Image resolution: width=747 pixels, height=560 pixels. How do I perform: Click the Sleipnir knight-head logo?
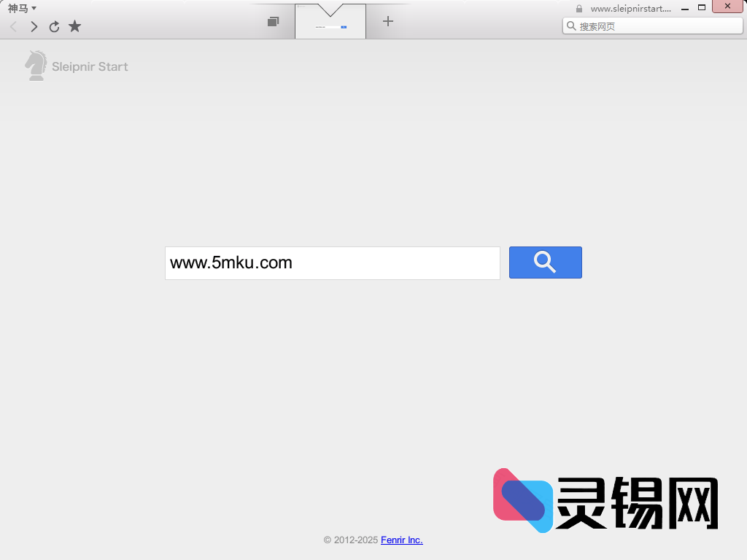36,66
